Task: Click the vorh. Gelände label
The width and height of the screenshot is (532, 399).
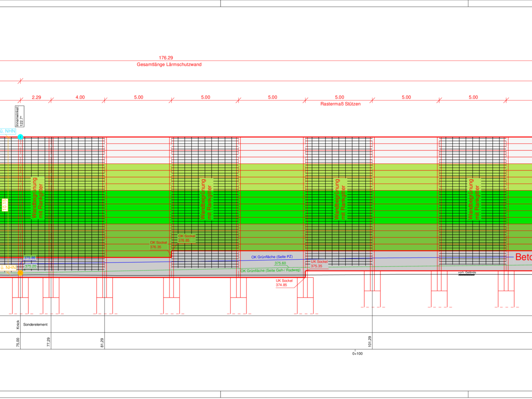Action: pyautogui.click(x=467, y=273)
